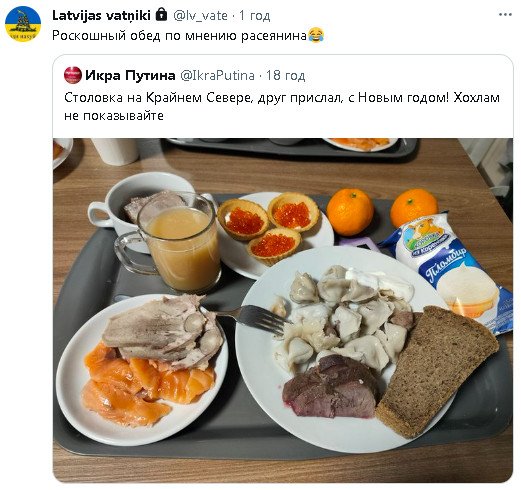
Task: Click the @IkraPutina handle
Action: coord(217,76)
